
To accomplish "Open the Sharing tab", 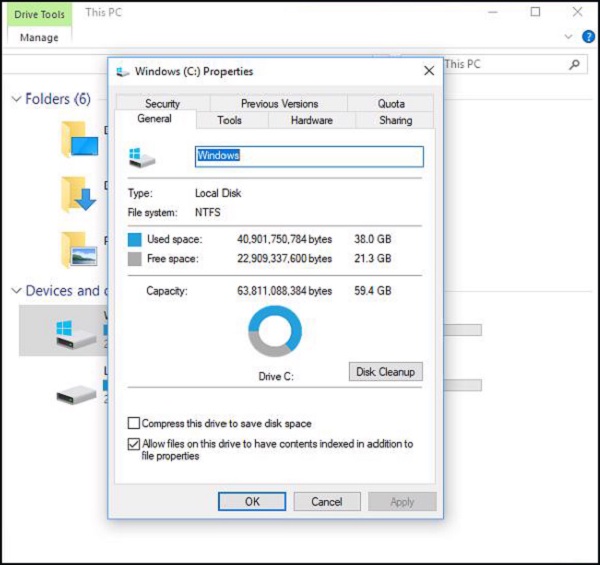I will 395,120.
